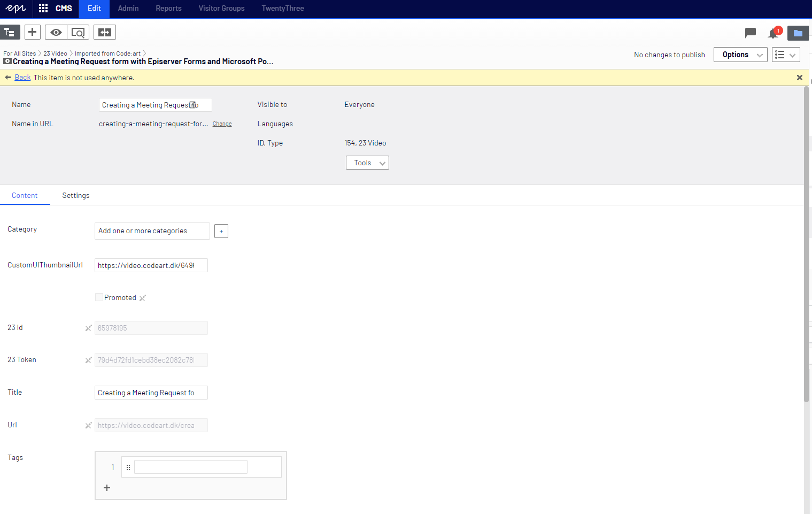This screenshot has height=514, width=812.
Task: Open the Visitor Groups menu
Action: (221, 9)
